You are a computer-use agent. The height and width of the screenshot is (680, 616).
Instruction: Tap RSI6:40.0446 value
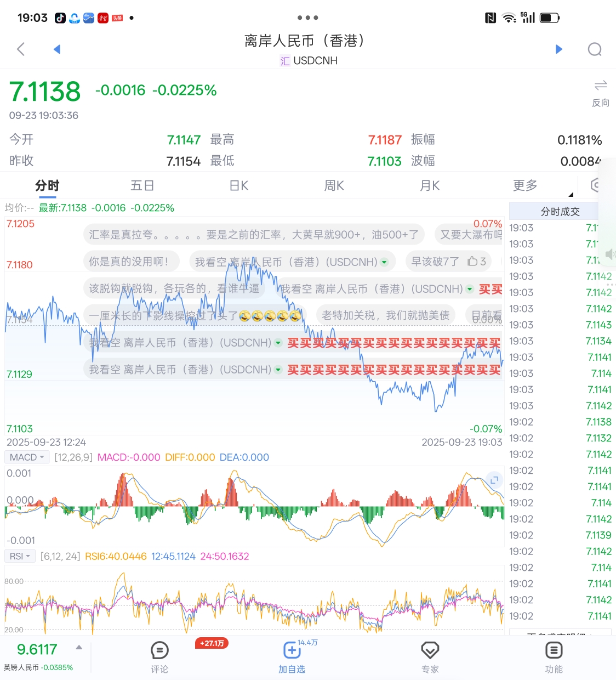pos(116,556)
